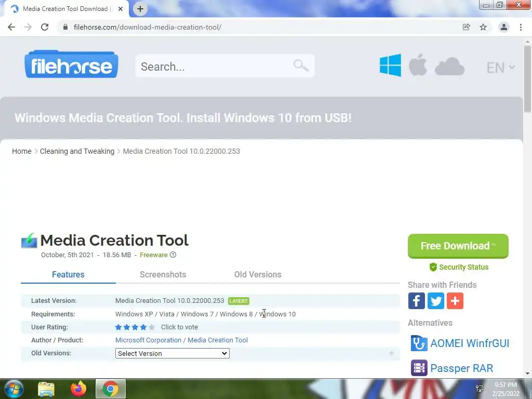Image resolution: width=532 pixels, height=399 pixels.
Task: Click the page vertical scrollbar
Action: coord(527,78)
